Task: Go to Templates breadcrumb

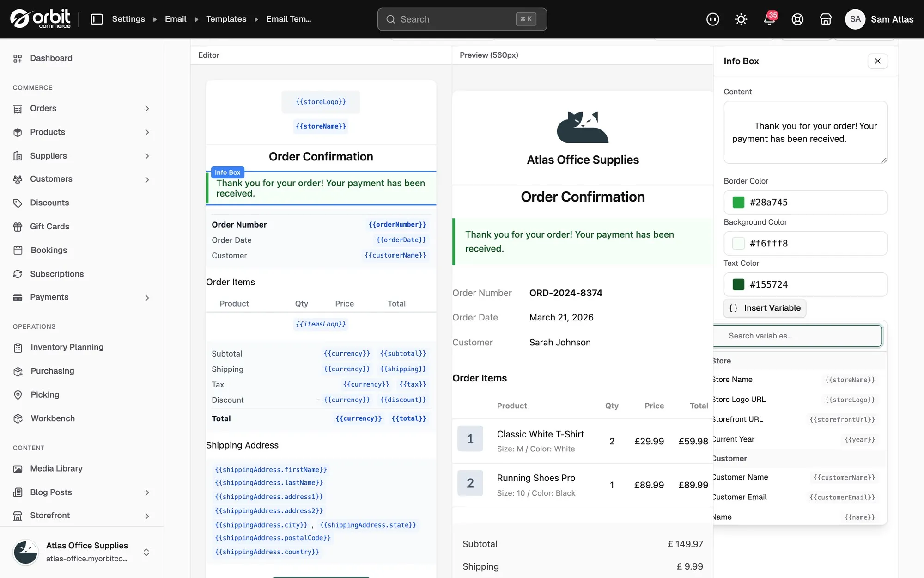Action: coord(226,19)
